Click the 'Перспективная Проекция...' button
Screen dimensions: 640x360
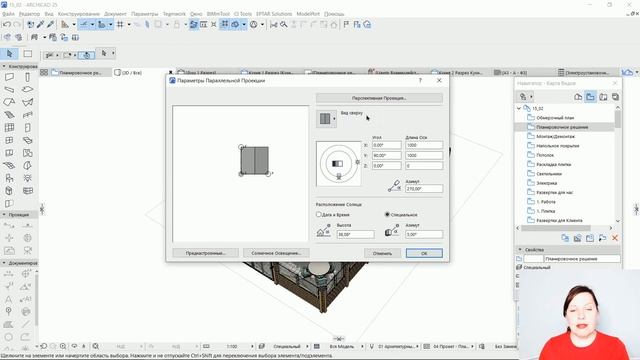click(379, 98)
